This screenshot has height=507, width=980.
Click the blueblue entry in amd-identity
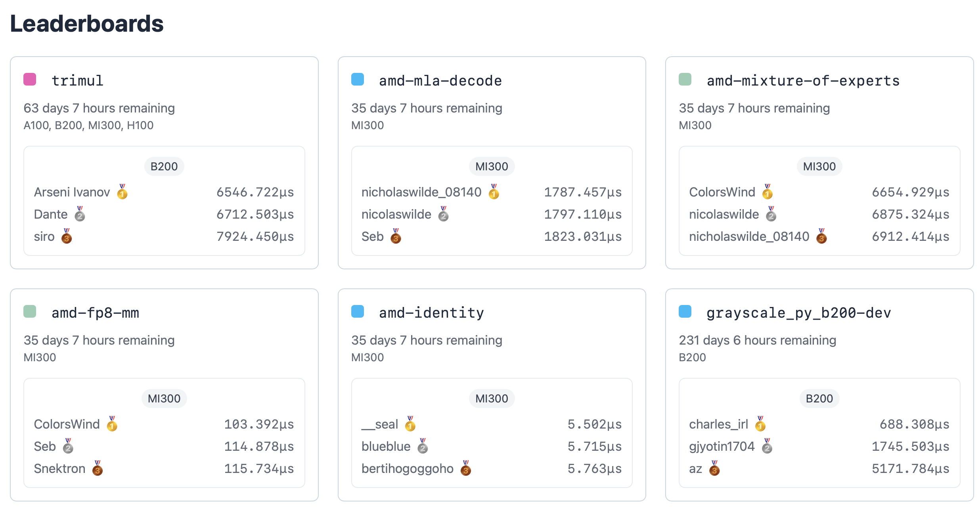[x=386, y=446]
